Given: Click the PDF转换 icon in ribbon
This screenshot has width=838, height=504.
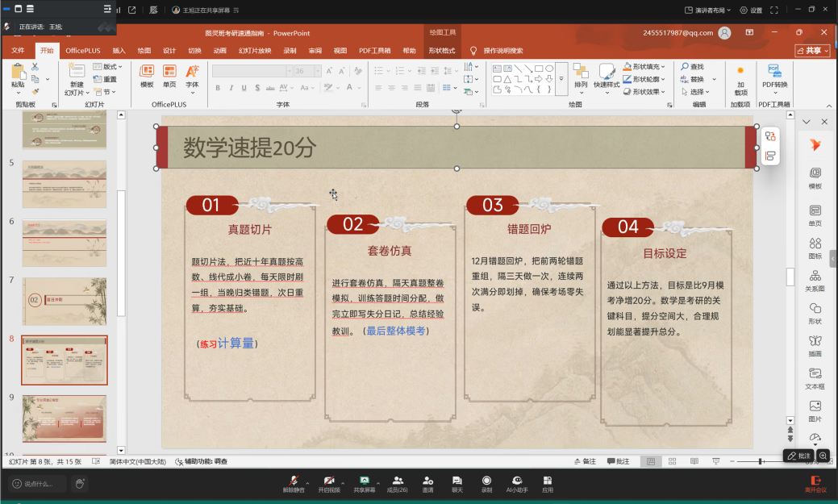Looking at the screenshot, I should click(774, 75).
